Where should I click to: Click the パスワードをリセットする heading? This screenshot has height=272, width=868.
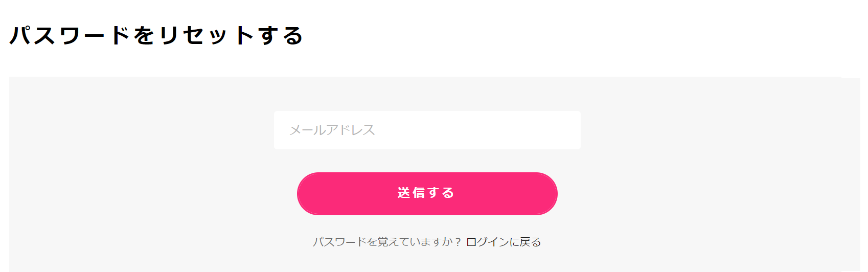pyautogui.click(x=156, y=36)
